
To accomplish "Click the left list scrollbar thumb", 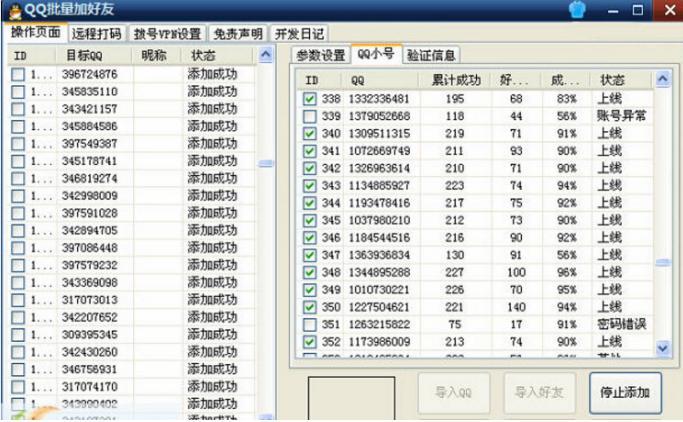I will 265,164.
